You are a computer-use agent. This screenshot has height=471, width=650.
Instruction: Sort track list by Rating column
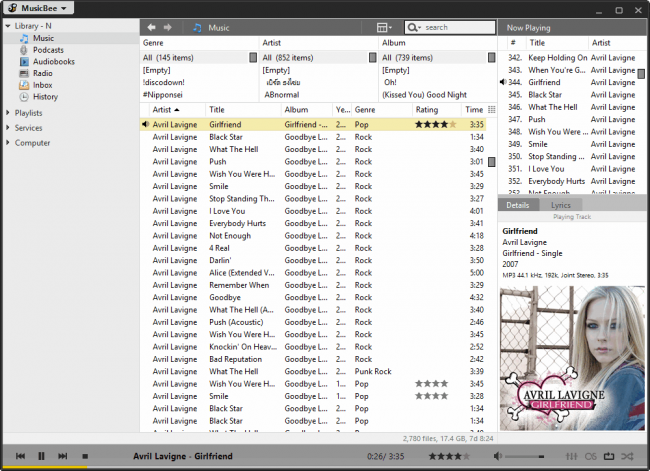tap(437, 109)
